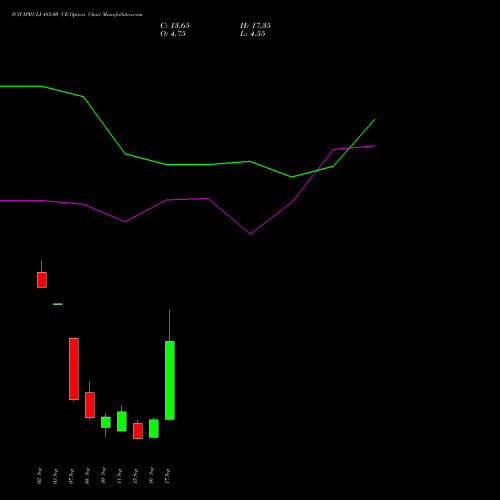This screenshot has height=500, width=500.
Task: Select the tallest green candlestick
Action: click(x=170, y=380)
